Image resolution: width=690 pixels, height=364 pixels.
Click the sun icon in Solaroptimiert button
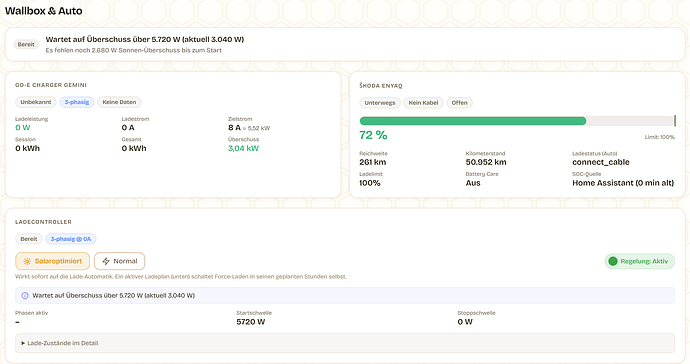(x=27, y=261)
